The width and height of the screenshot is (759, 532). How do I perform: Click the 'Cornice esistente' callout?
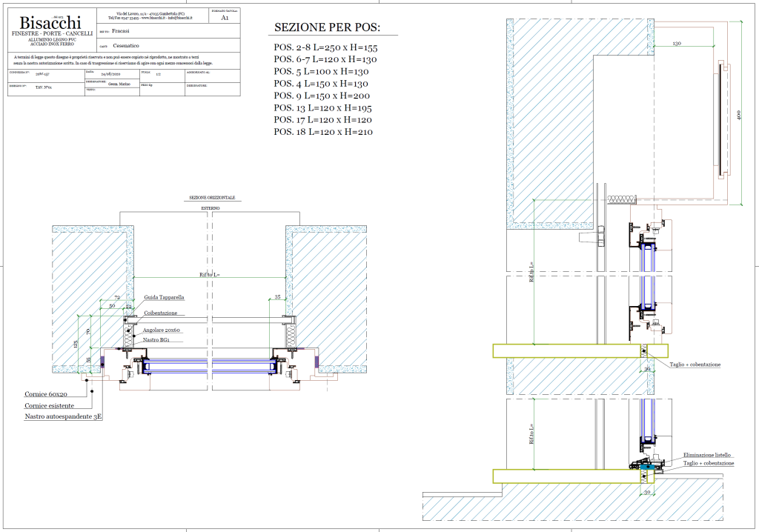point(50,405)
